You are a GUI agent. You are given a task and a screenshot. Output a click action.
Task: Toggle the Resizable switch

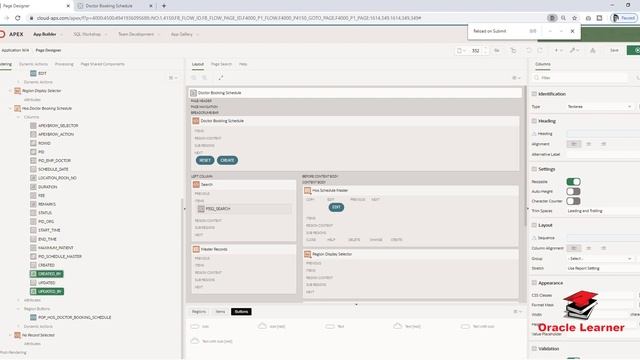573,182
